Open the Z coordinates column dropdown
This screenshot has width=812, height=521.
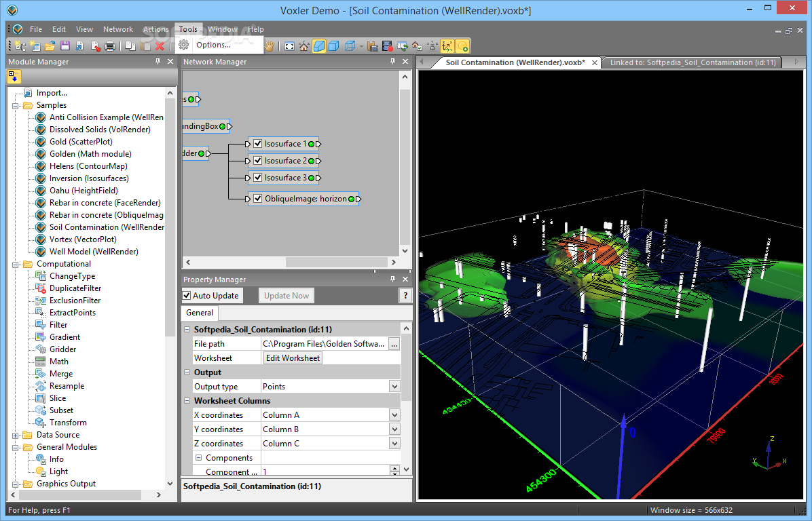(x=394, y=444)
